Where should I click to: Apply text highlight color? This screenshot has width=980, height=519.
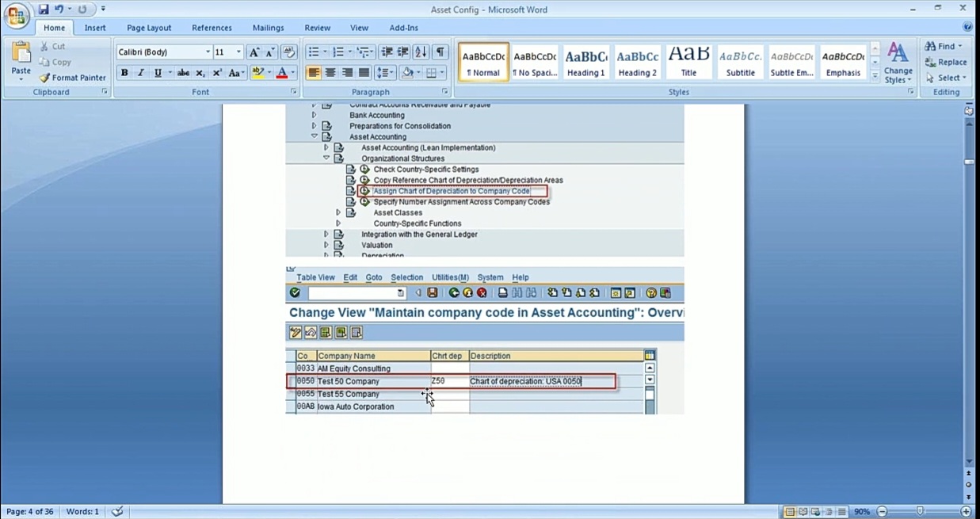pos(257,73)
